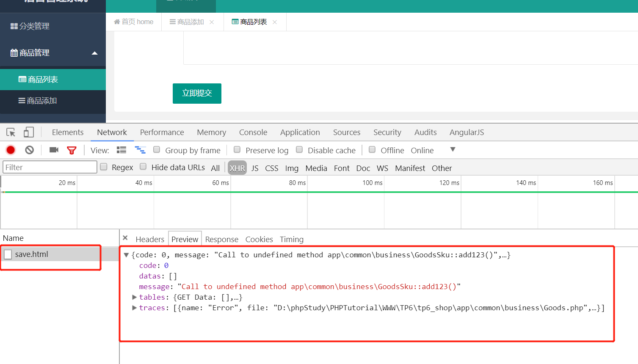Click the home icon in 首页 tab
The image size is (638, 364).
(117, 22)
